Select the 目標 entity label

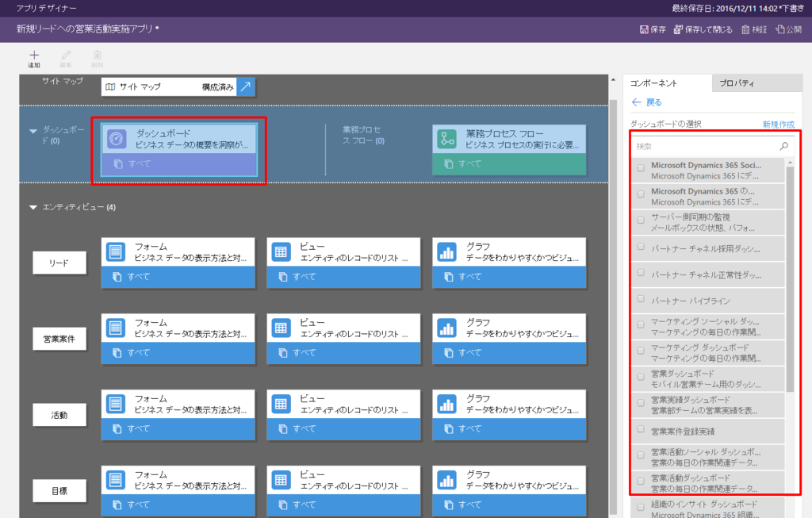coord(59,491)
